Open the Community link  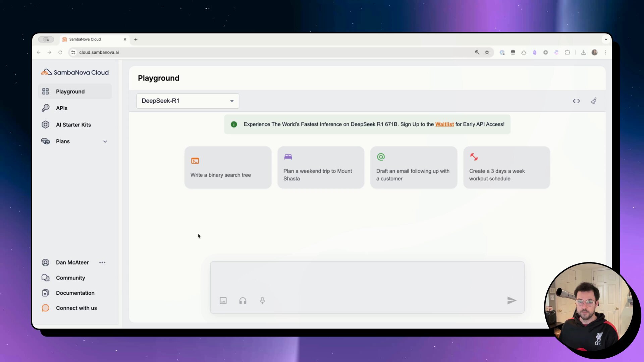70,278
